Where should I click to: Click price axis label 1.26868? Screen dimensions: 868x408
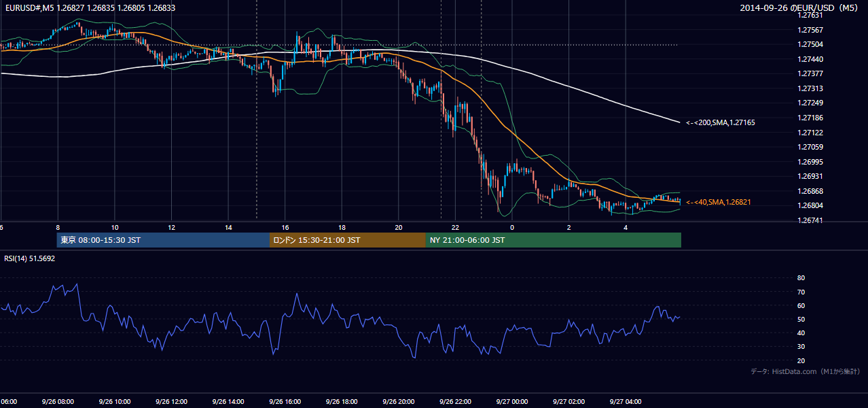coord(810,191)
